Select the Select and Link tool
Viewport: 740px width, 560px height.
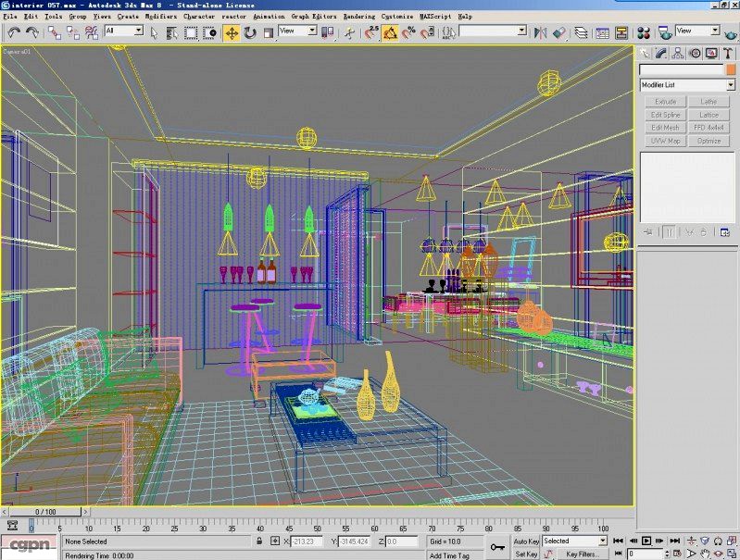55,33
